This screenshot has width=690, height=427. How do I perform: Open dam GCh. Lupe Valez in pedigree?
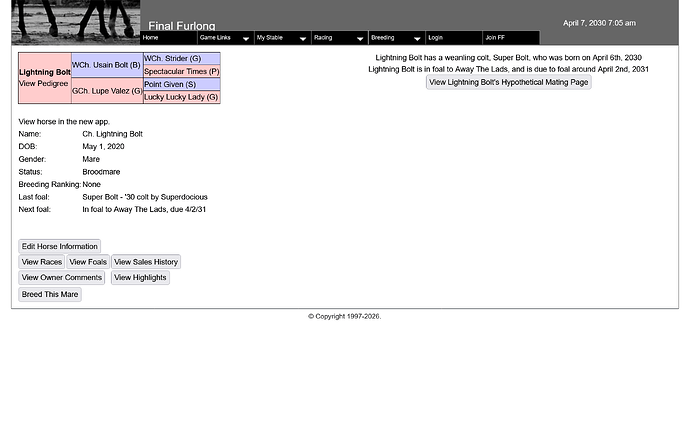tap(106, 91)
